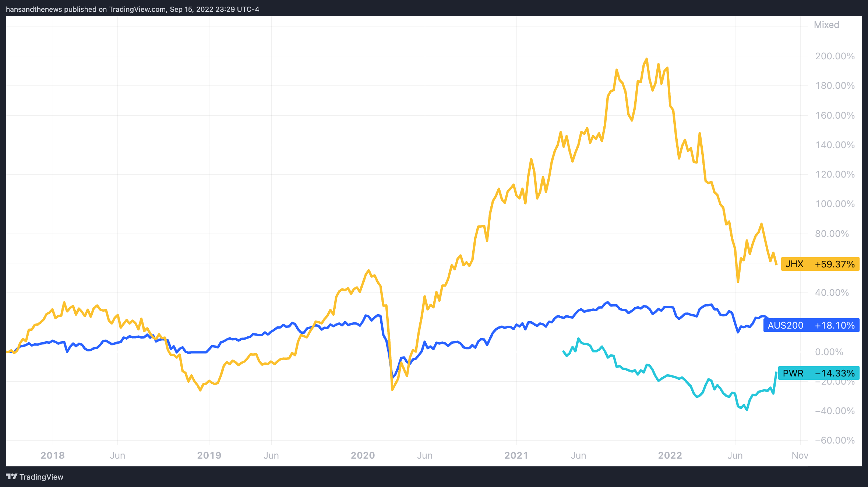Open the TradingView wordmark link at bottom

coord(41,477)
